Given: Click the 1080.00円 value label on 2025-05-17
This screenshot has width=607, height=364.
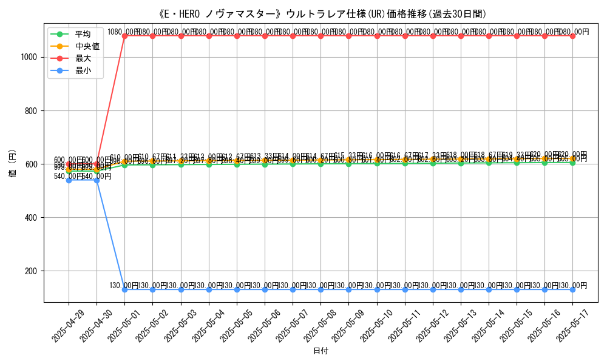Looking at the screenshot, I should pos(572,32).
